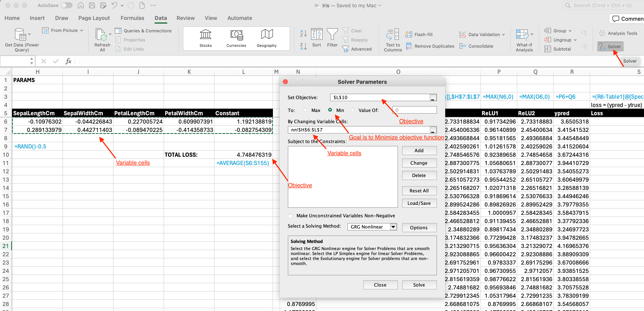Click the Reset All button
The width and height of the screenshot is (644, 311).
pyautogui.click(x=419, y=191)
